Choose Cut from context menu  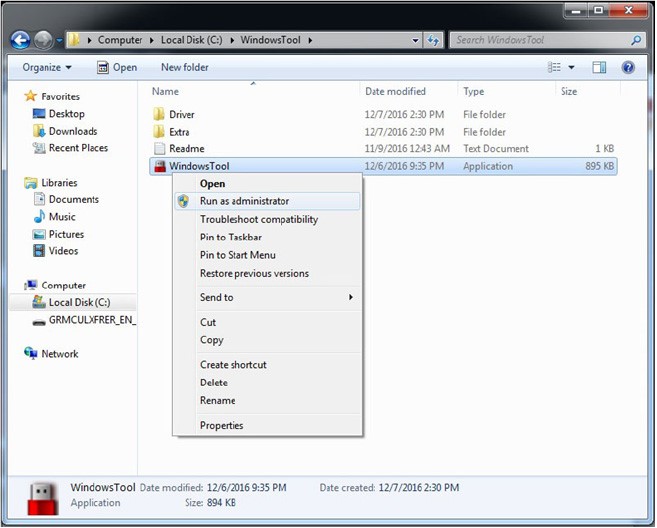(267, 323)
